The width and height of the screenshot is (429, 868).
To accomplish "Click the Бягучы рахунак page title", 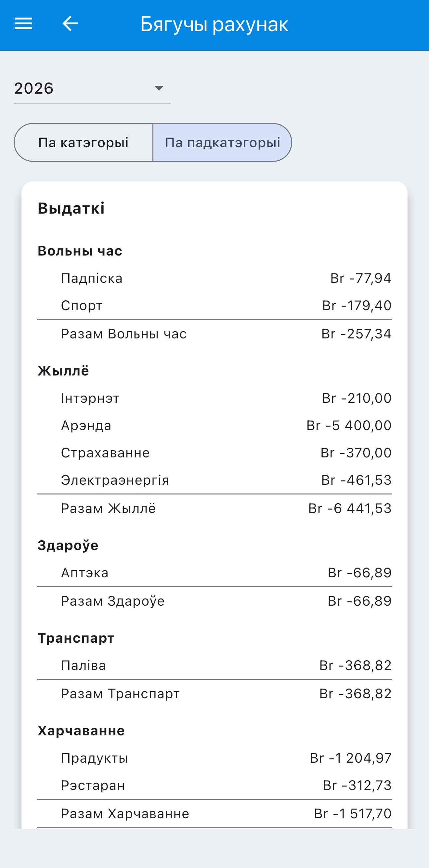I will tap(214, 24).
